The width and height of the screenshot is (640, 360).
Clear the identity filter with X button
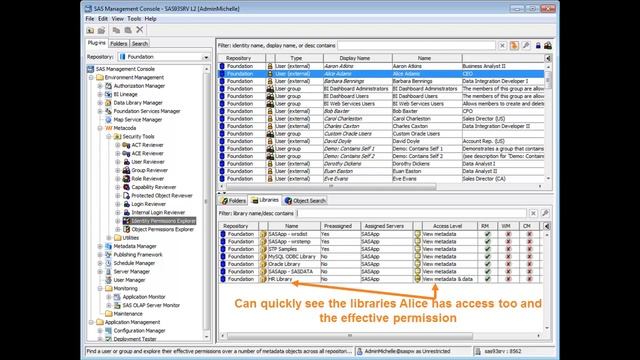[x=502, y=46]
